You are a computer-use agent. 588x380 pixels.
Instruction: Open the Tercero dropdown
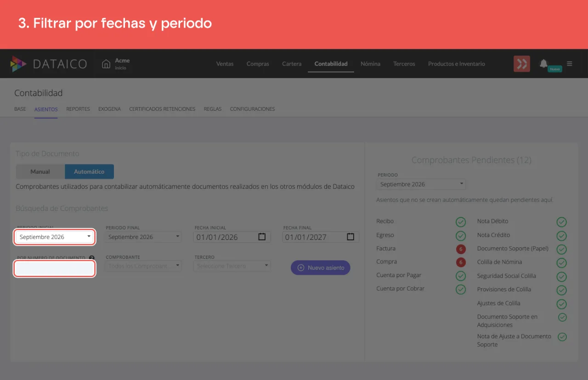[x=232, y=266]
